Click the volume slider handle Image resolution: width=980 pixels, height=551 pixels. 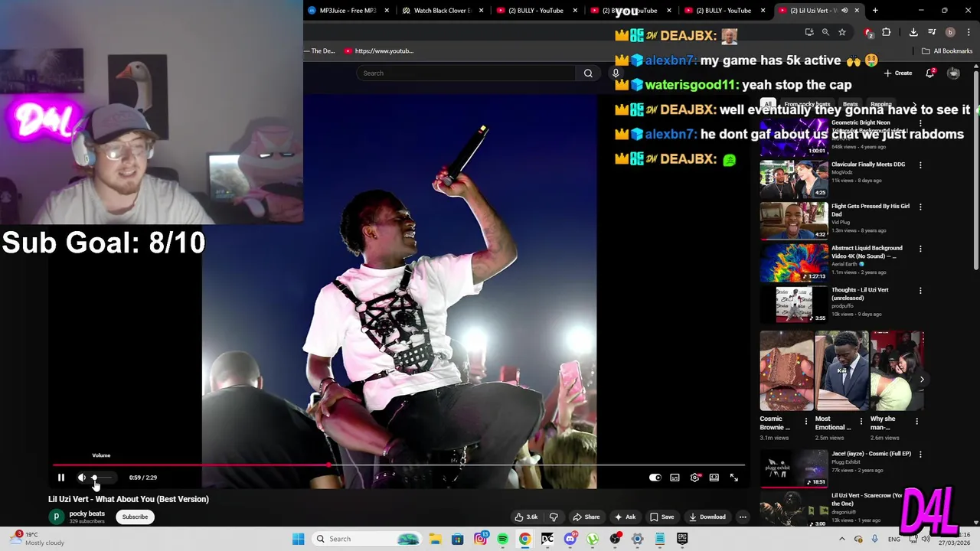coord(94,478)
